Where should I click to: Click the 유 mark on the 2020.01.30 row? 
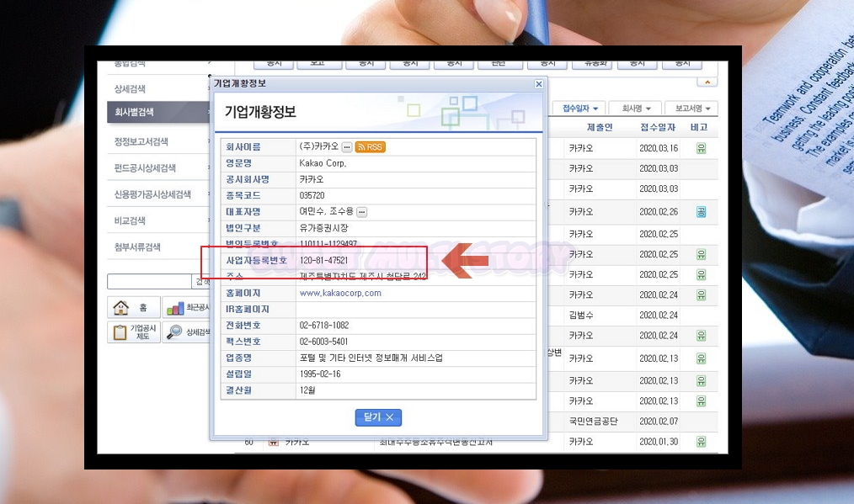pos(701,442)
